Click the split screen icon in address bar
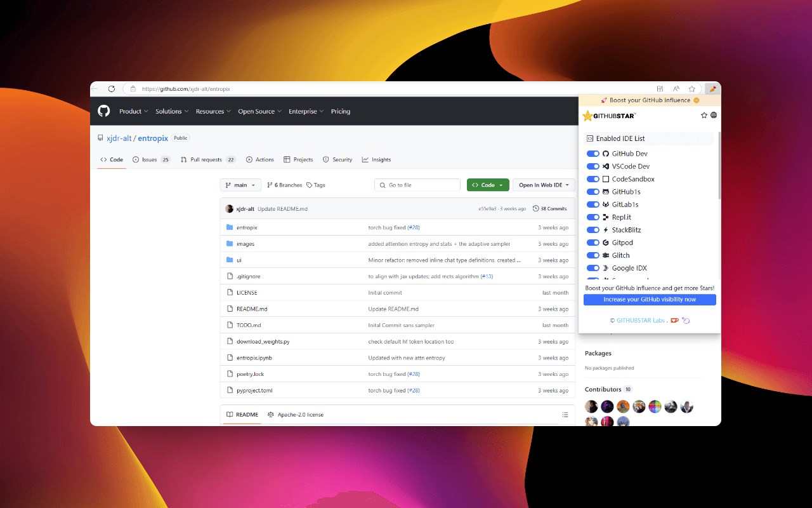The image size is (812, 508). pos(660,89)
